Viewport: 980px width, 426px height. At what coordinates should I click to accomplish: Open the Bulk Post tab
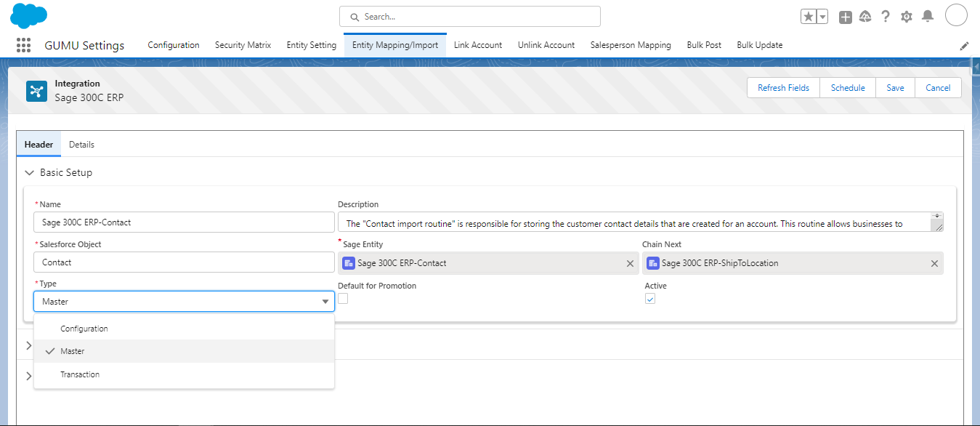pos(704,45)
